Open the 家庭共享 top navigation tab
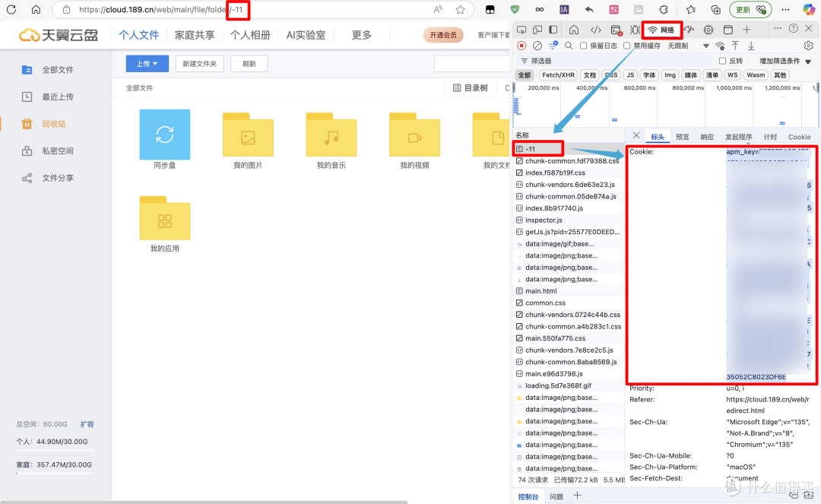The height and width of the screenshot is (504, 821). click(195, 34)
